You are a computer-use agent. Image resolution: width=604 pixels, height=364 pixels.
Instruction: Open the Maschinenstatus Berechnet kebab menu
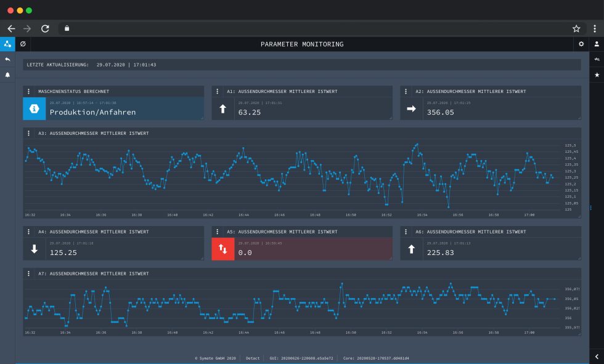pyautogui.click(x=29, y=91)
